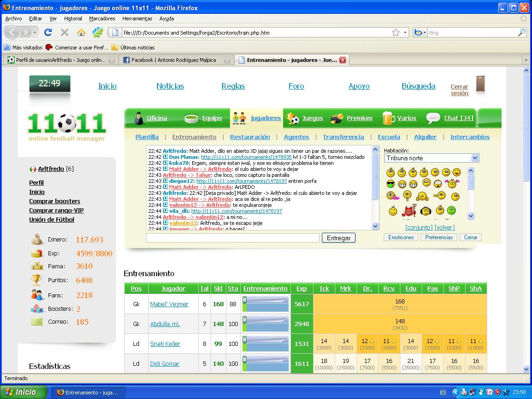This screenshot has height=399, width=532.
Task: Click the training slider for Mabel' Vejmer
Action: click(266, 304)
